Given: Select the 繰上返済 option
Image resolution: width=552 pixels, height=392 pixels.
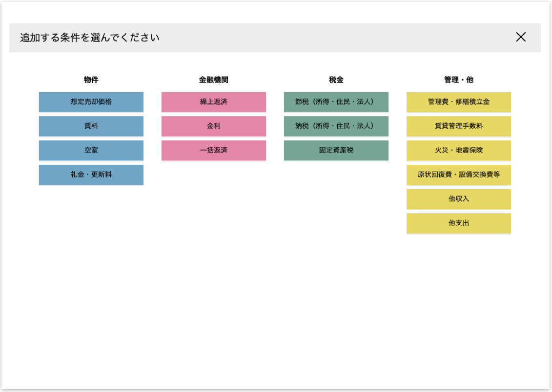Looking at the screenshot, I should coord(214,102).
